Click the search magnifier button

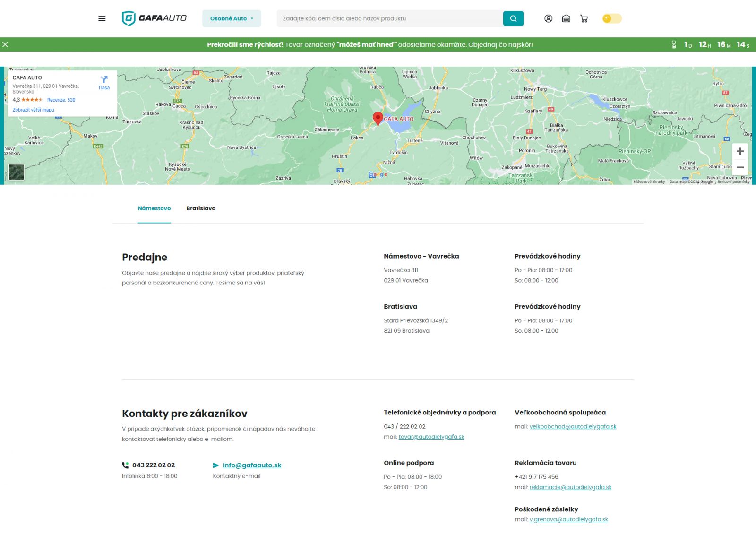click(x=513, y=18)
